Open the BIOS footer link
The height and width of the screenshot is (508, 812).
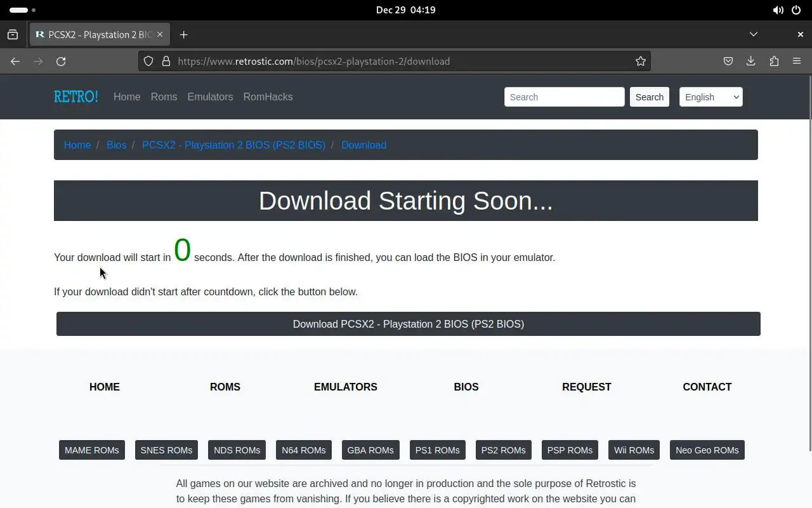[466, 387]
